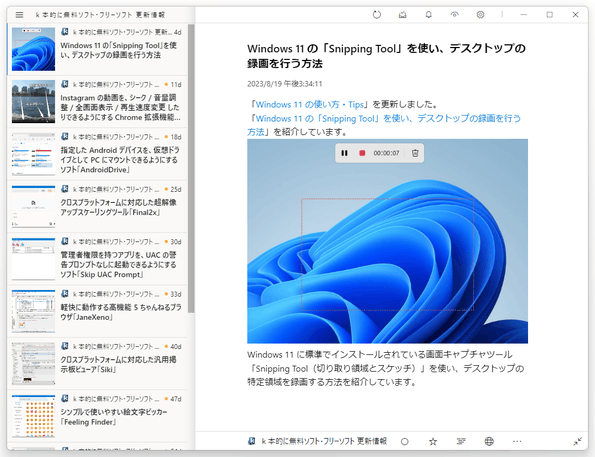Screen dimensions: 595x457
Task: Select the JaneXeno browser entry
Action: pyautogui.click(x=97, y=311)
